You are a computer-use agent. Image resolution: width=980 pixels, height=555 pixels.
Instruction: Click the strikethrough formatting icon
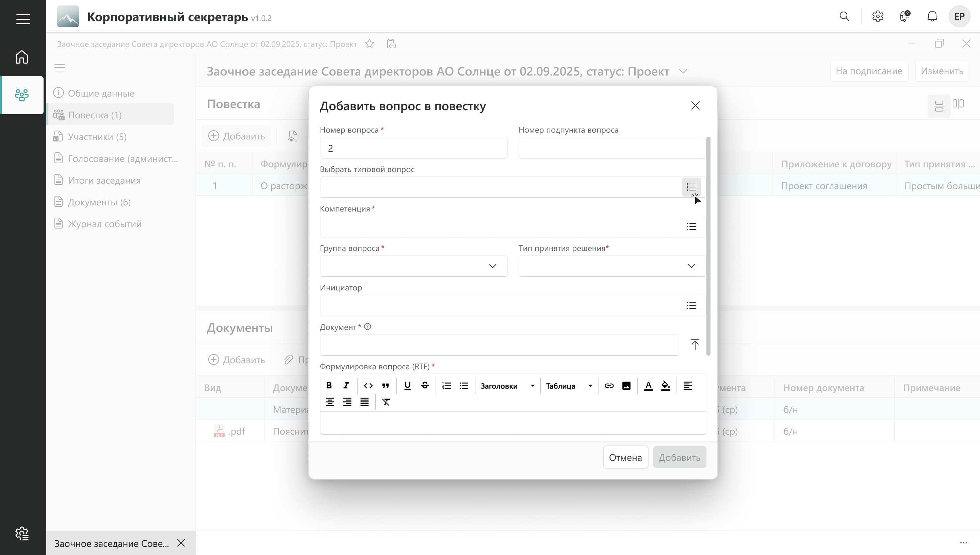point(424,385)
